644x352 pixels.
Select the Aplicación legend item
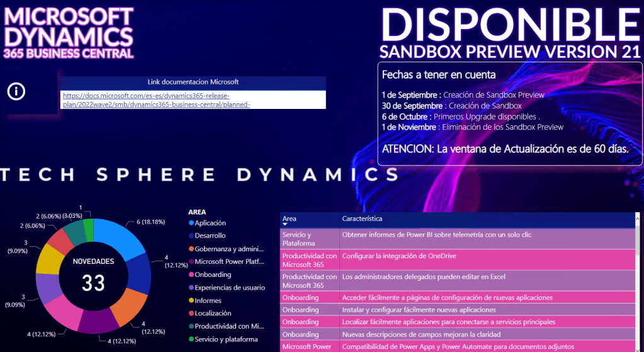(x=210, y=223)
